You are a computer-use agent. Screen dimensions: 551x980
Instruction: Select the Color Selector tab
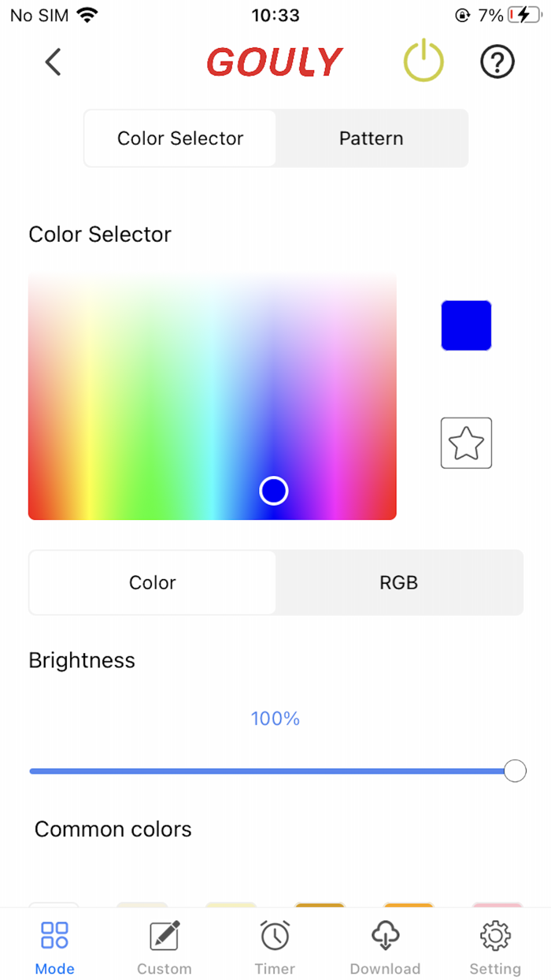pyautogui.click(x=179, y=138)
